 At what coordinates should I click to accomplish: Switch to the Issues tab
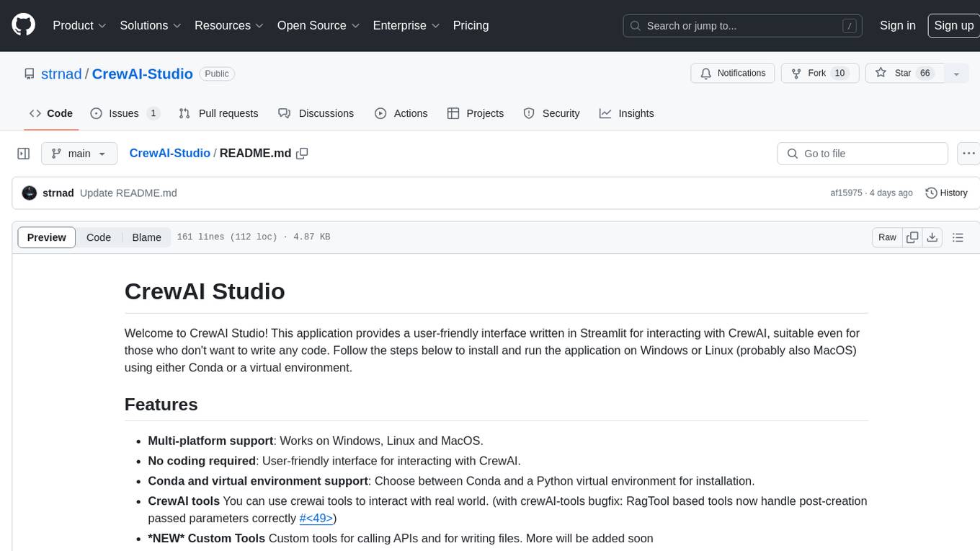point(125,113)
